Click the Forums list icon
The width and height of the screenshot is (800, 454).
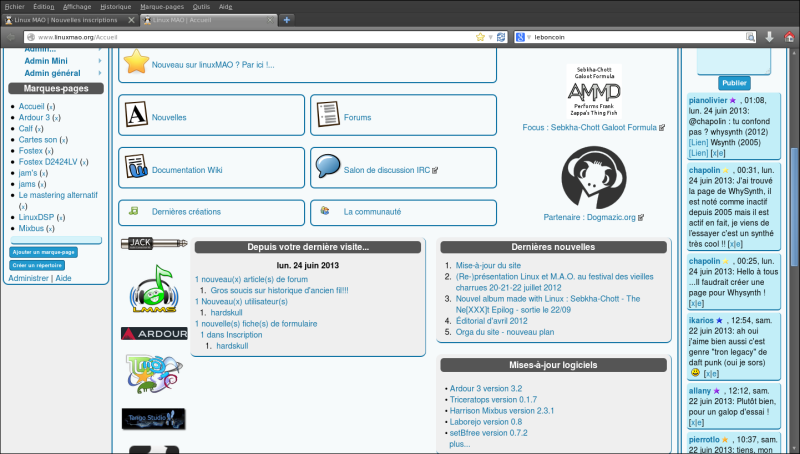coord(328,114)
